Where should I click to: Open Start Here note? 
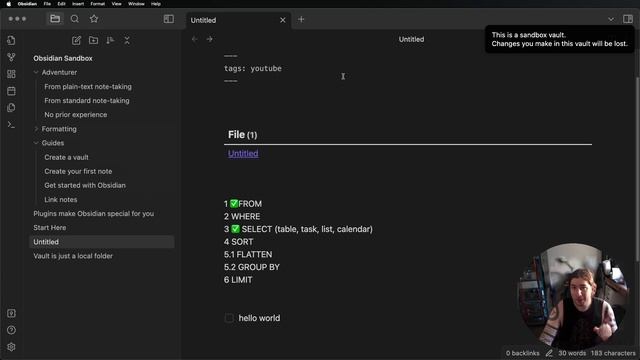point(49,228)
